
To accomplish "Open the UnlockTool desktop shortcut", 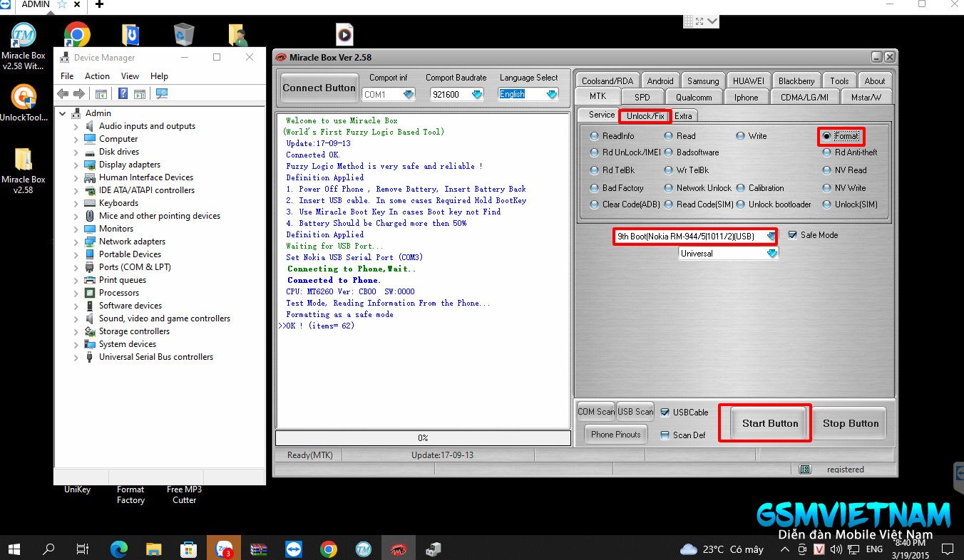I will click(x=24, y=103).
